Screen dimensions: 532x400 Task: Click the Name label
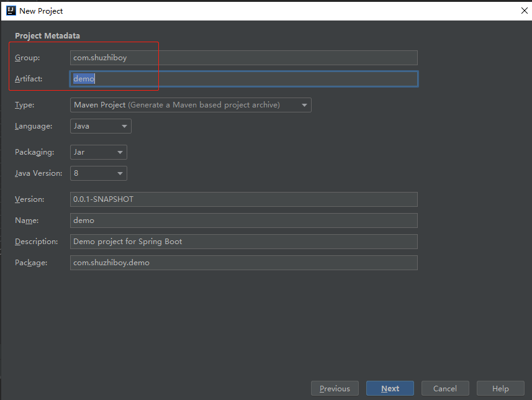(x=27, y=220)
